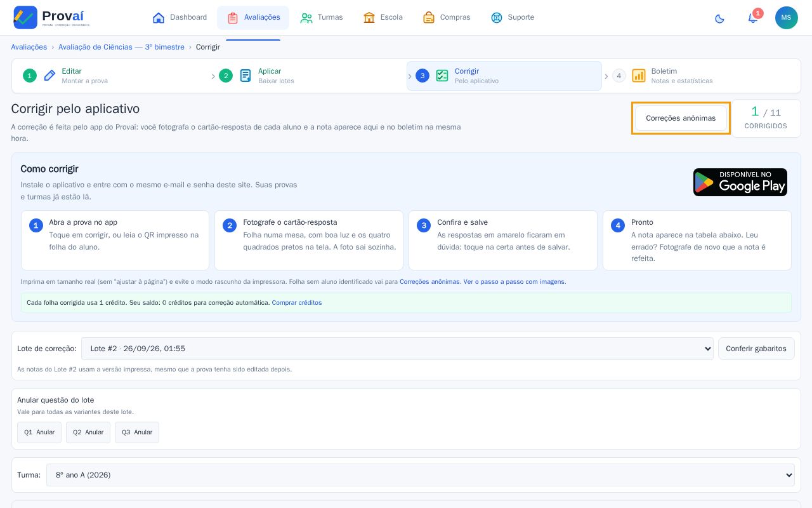Open the MS user avatar menu
Image resolution: width=812 pixels, height=508 pixels.
(787, 18)
